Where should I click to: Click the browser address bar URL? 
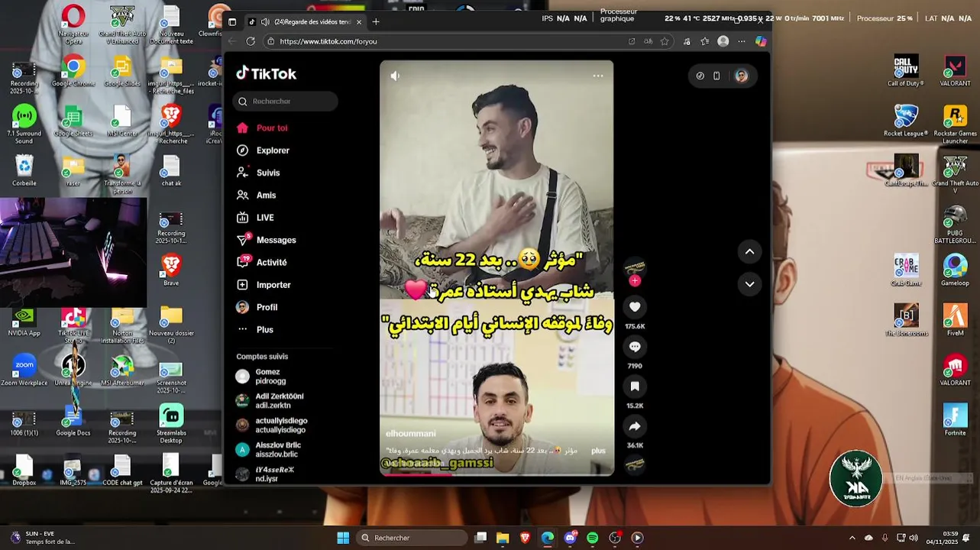tap(328, 41)
